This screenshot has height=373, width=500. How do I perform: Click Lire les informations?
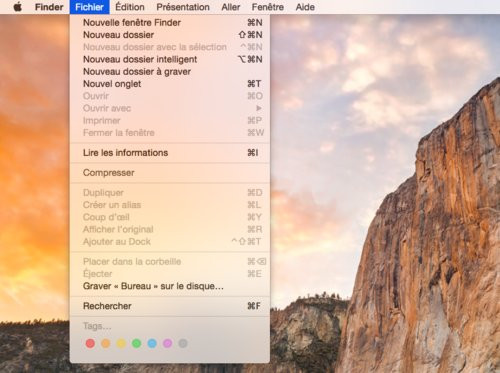click(170, 153)
